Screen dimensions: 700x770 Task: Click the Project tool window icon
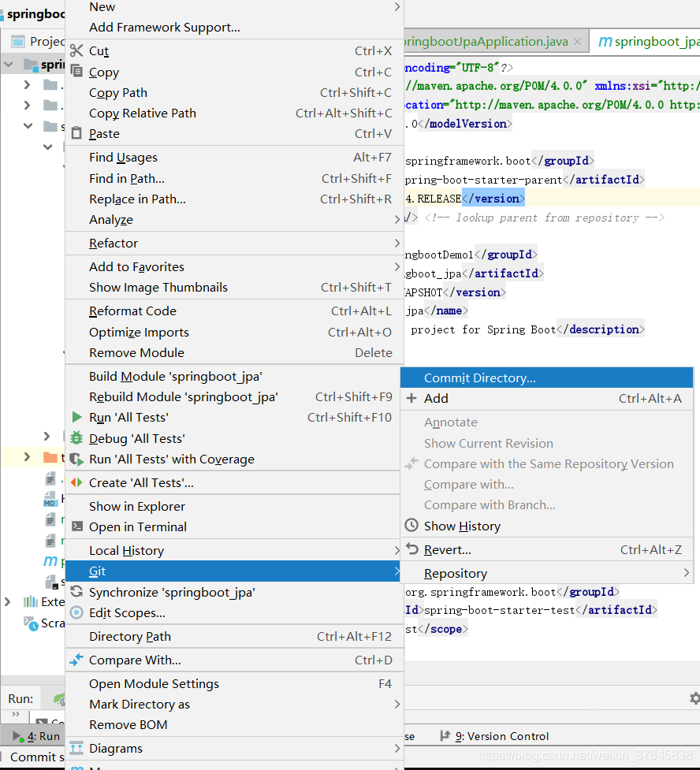point(18,41)
